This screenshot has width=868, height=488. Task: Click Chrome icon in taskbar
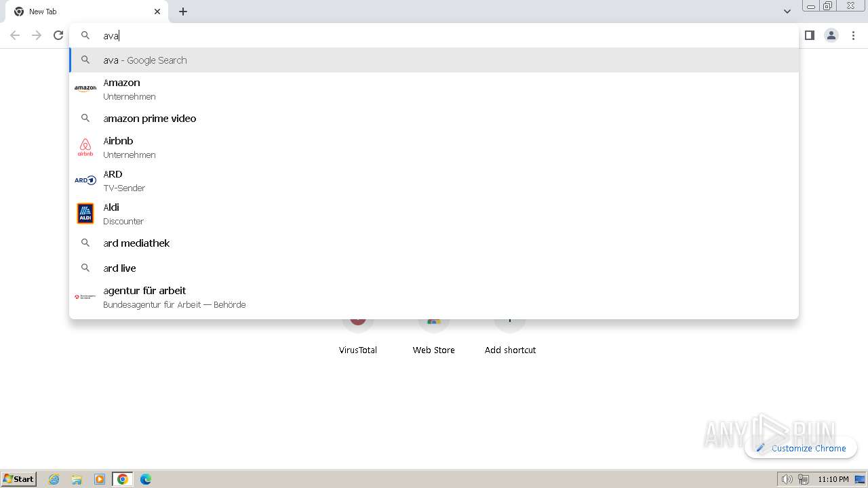pyautogui.click(x=123, y=479)
